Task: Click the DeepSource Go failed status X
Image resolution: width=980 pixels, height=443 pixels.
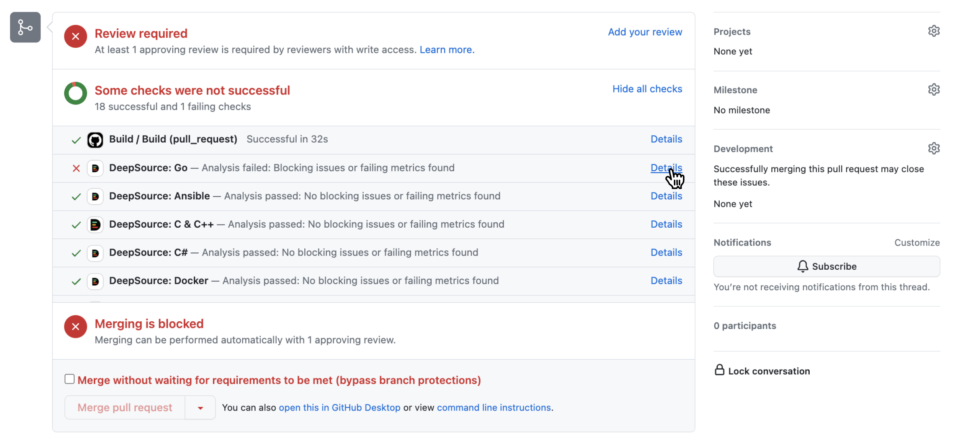Action: pyautogui.click(x=76, y=168)
